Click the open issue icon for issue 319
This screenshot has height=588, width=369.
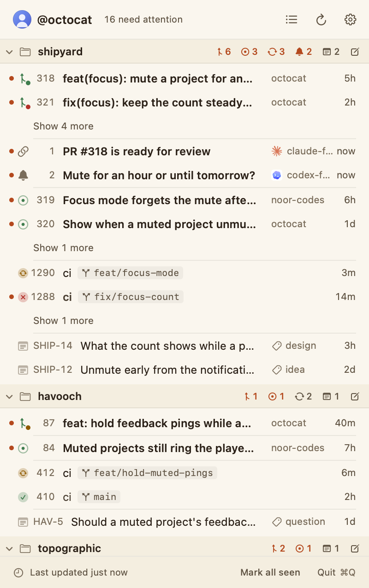[x=23, y=200]
